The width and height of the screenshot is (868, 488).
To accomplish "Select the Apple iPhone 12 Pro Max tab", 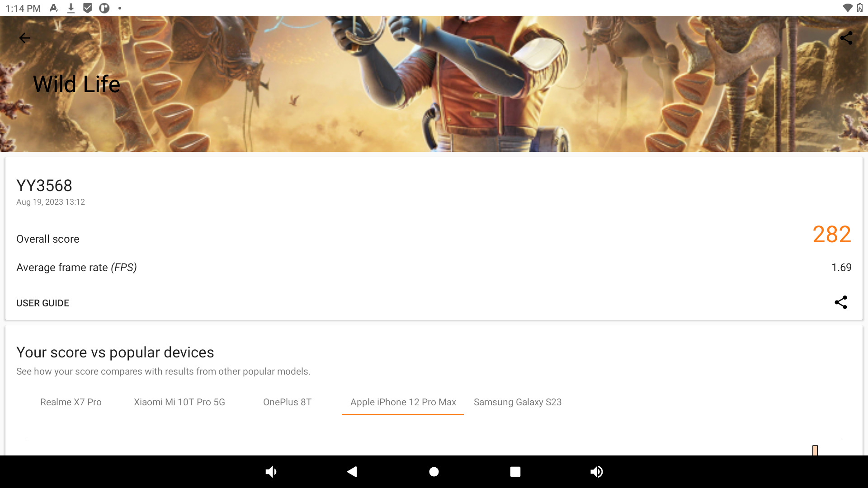I will (x=403, y=402).
